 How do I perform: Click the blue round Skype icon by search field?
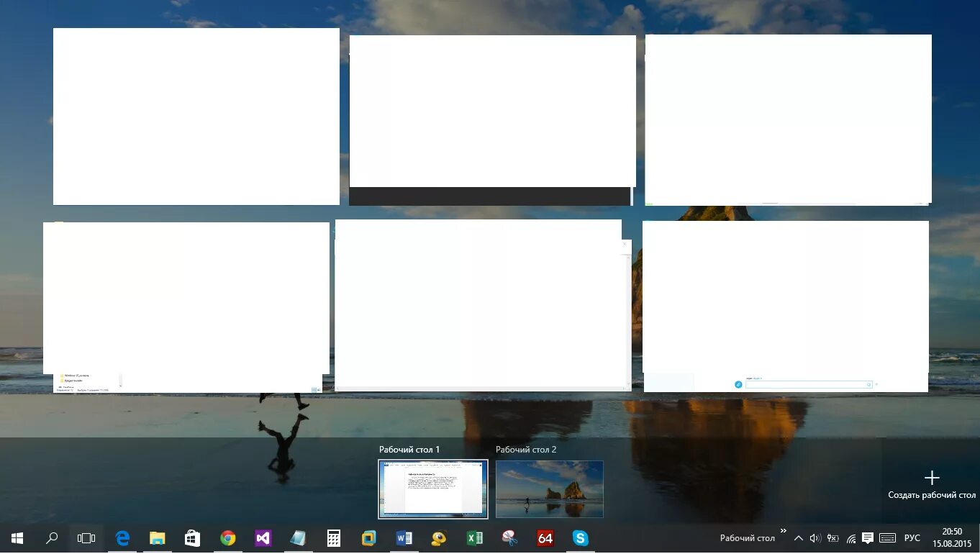[738, 385]
